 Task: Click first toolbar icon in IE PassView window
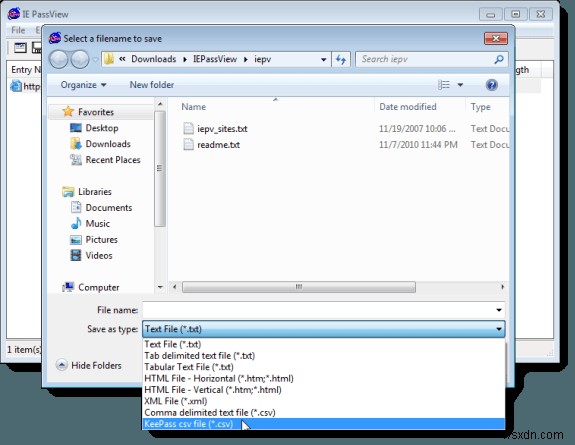(20, 48)
